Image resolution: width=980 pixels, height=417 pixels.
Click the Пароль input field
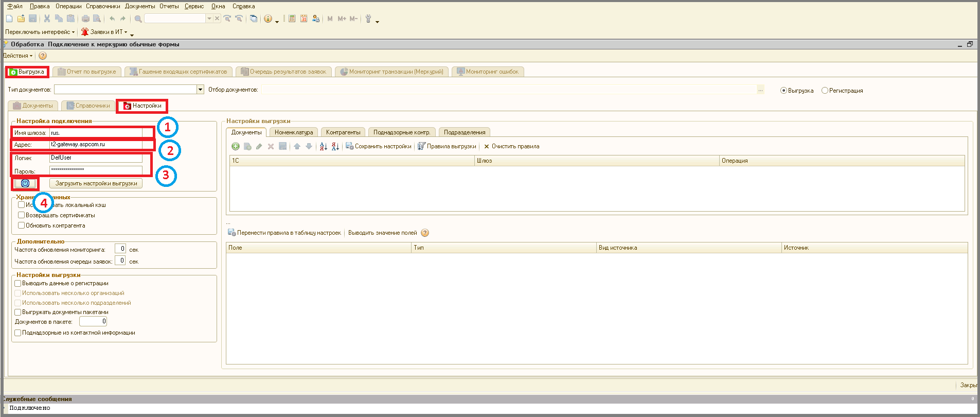click(x=96, y=170)
